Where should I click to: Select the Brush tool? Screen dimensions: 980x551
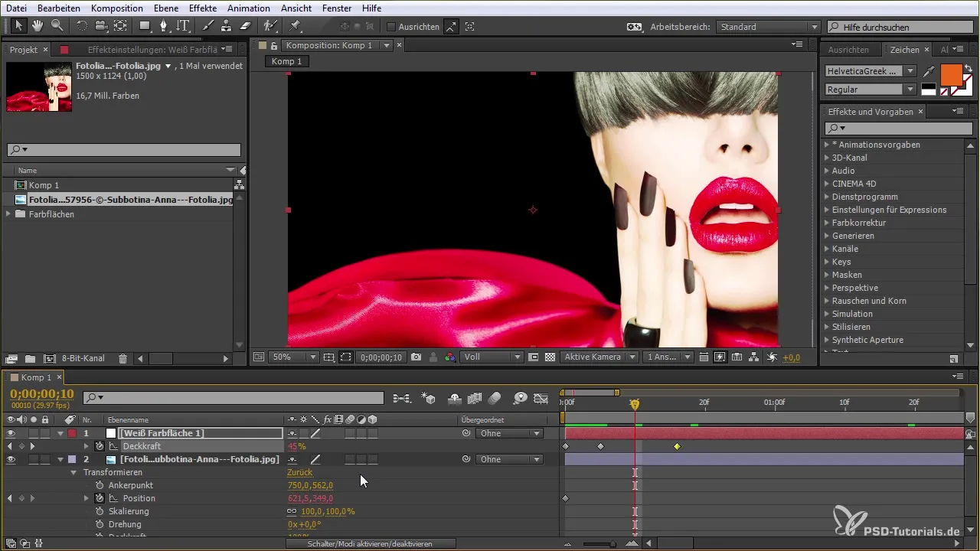pyautogui.click(x=207, y=26)
